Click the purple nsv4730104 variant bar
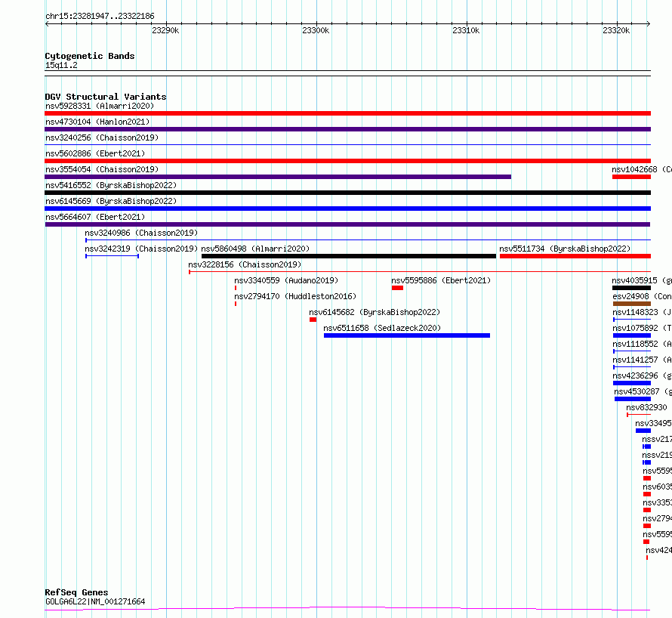 click(347, 129)
